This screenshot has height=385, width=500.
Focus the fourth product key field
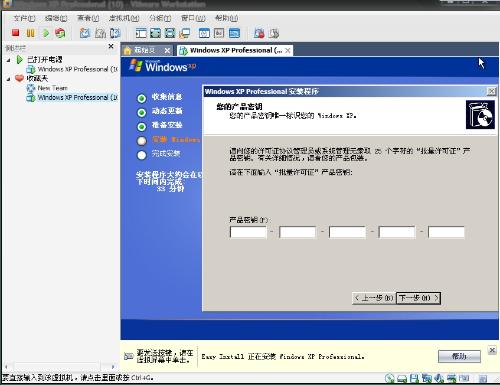coord(397,232)
